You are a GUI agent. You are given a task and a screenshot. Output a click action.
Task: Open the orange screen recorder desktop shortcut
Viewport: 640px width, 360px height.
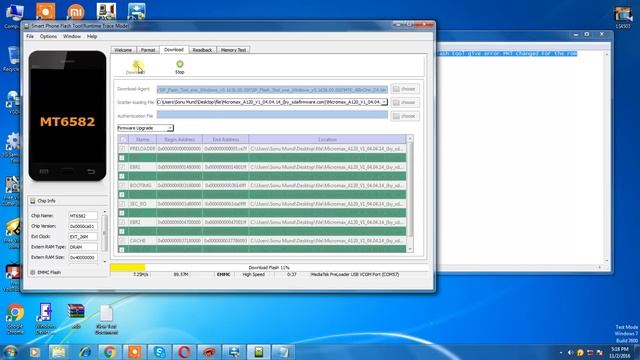(x=45, y=11)
